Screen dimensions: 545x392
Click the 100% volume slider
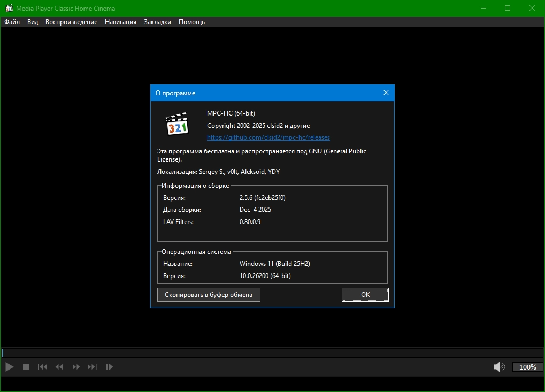[x=527, y=367]
